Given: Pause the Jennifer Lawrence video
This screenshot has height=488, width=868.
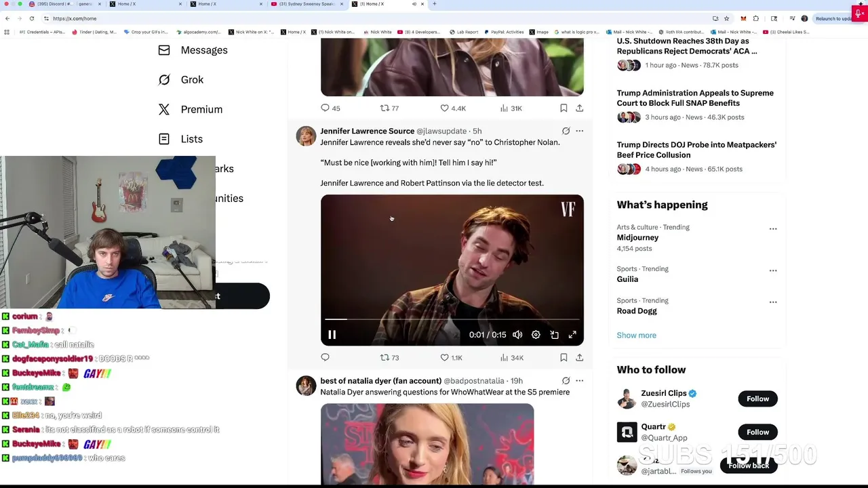Looking at the screenshot, I should (x=332, y=335).
